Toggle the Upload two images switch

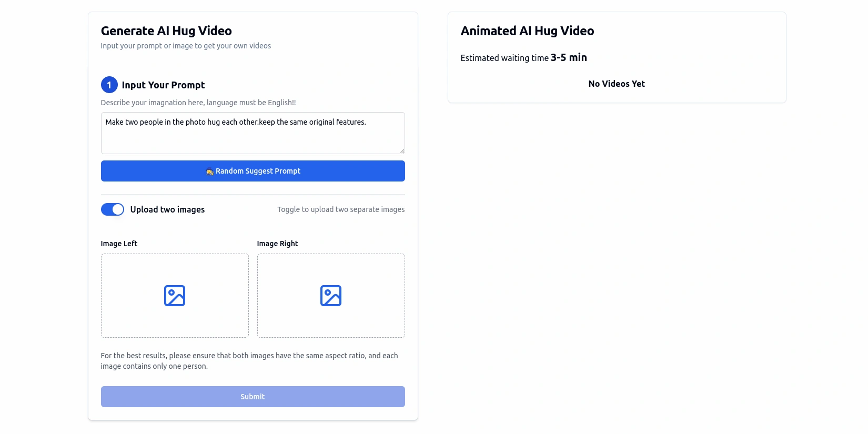[x=113, y=209]
